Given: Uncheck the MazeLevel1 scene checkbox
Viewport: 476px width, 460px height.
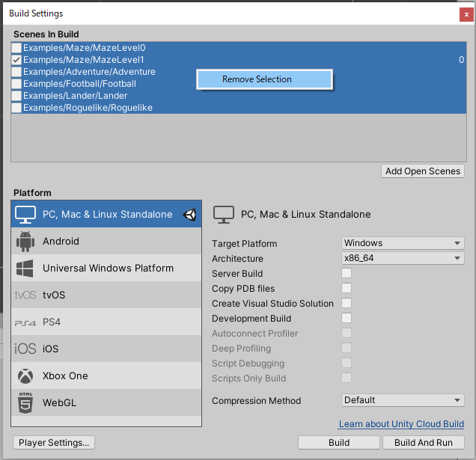Looking at the screenshot, I should click(16, 60).
